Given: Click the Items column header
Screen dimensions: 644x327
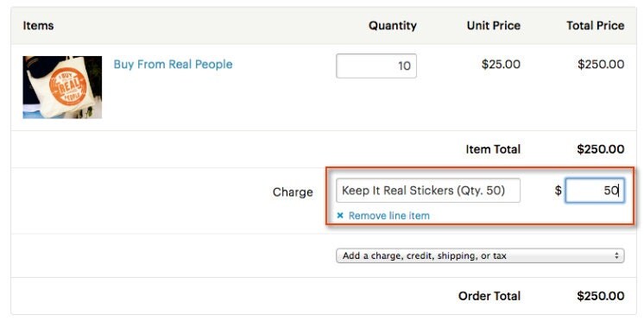Looking at the screenshot, I should (38, 25).
